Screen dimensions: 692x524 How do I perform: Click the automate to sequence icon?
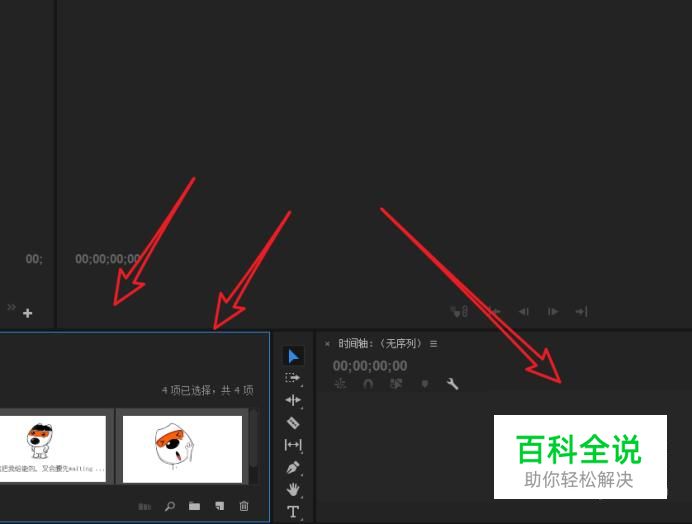[x=144, y=506]
